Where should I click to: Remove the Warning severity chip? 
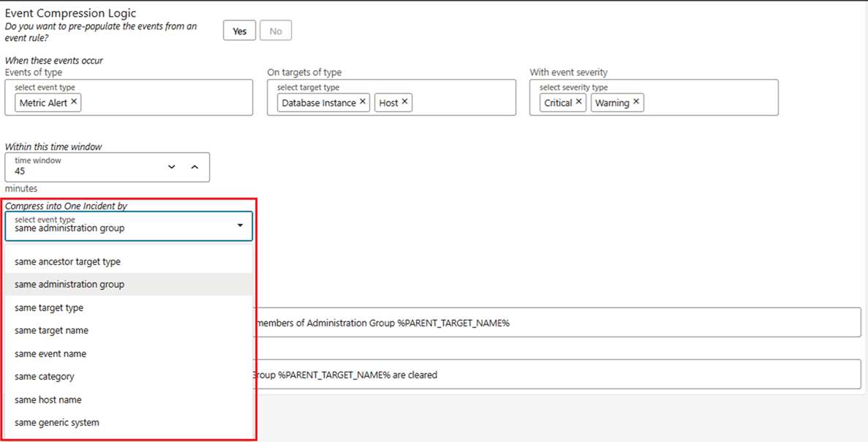[635, 102]
